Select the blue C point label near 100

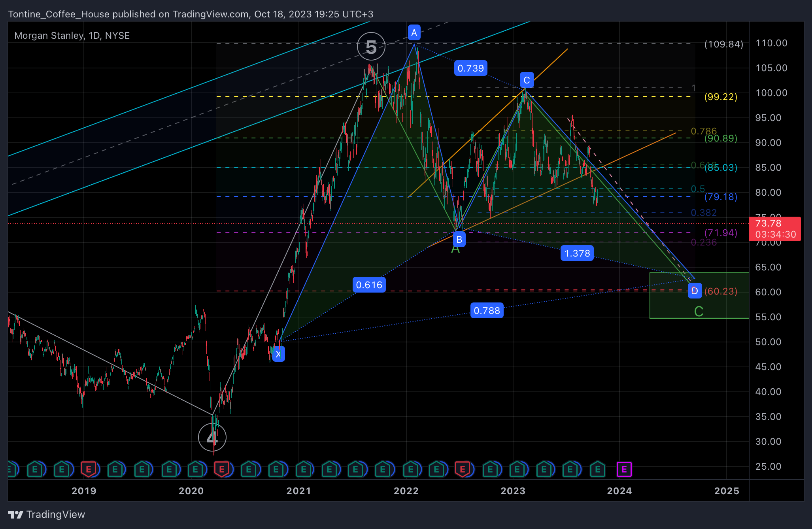(527, 80)
